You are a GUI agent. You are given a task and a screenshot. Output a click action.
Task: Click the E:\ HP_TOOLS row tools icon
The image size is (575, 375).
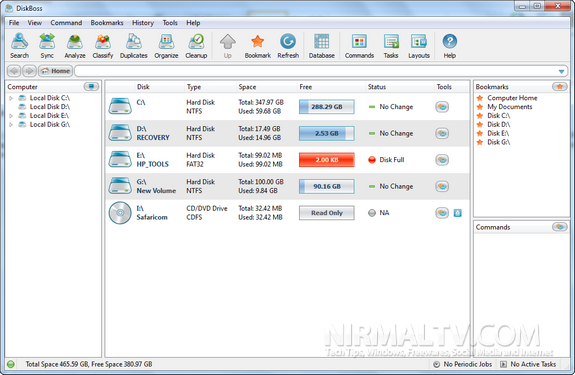click(x=442, y=160)
